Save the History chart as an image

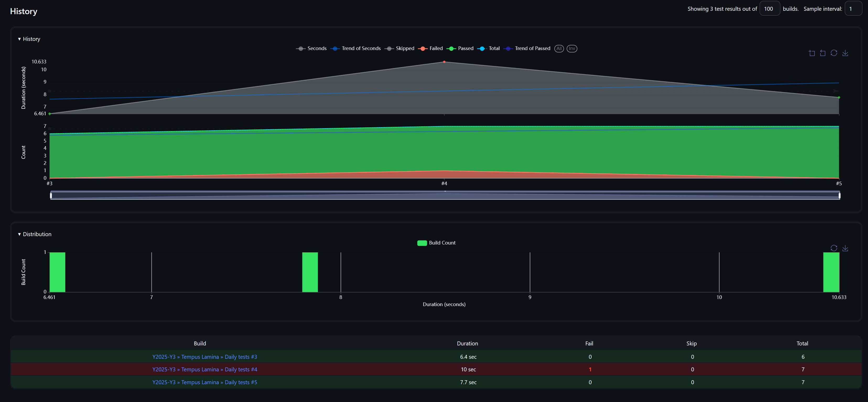tap(845, 53)
